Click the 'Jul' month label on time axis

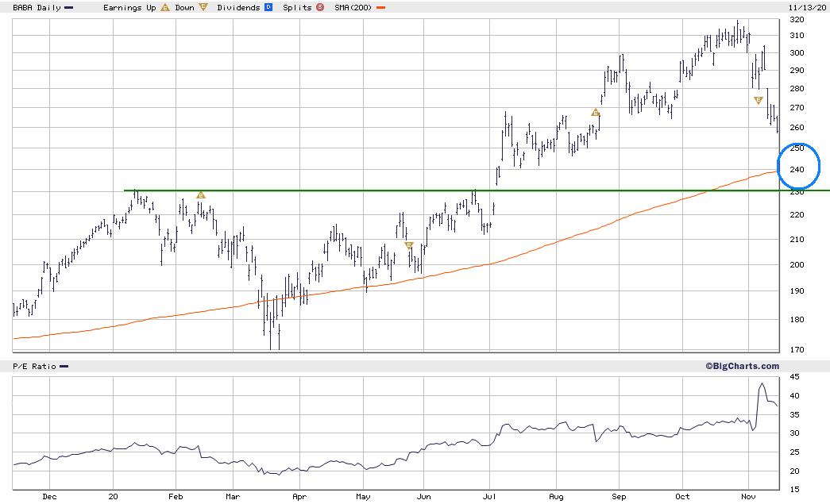pos(489,497)
